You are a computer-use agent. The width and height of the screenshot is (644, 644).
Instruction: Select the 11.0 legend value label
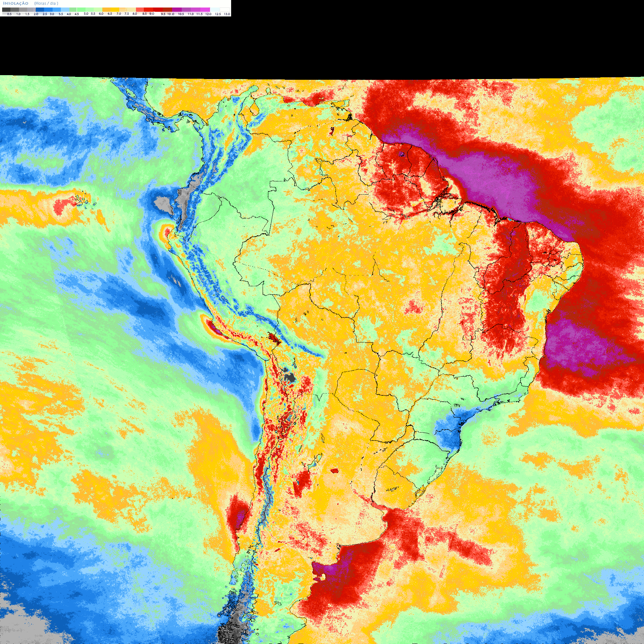coord(191,14)
